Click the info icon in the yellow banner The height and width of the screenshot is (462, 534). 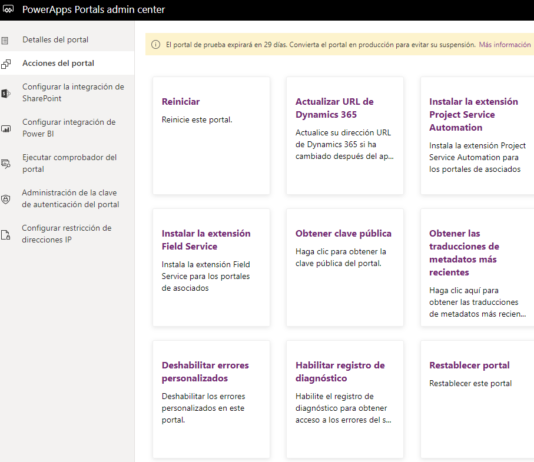coord(156,45)
